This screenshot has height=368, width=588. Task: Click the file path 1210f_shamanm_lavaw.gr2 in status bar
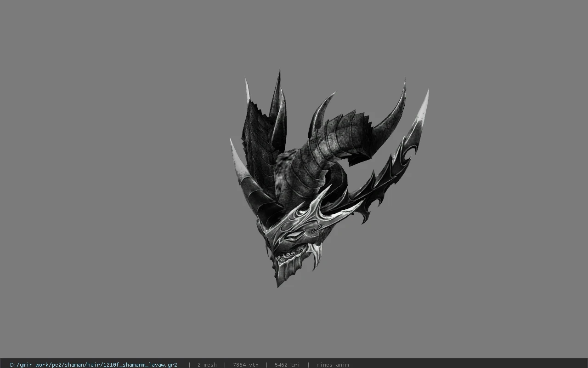pos(94,365)
